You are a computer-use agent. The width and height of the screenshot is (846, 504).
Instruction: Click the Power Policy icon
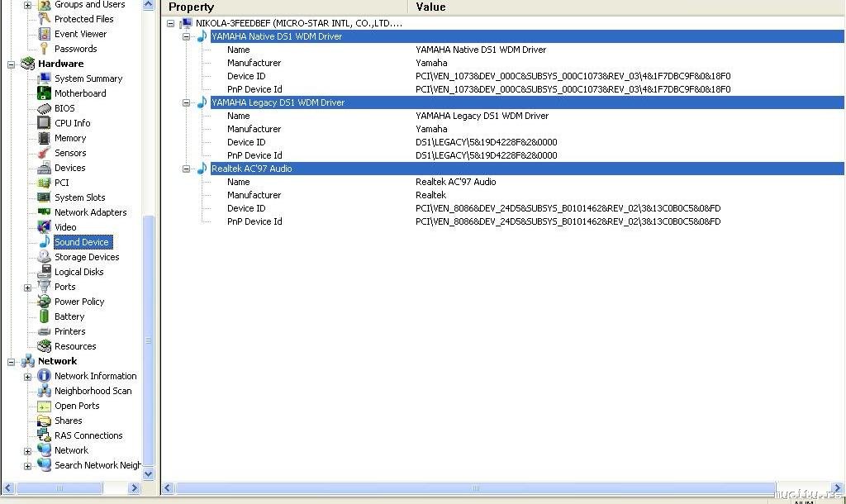[x=45, y=302]
